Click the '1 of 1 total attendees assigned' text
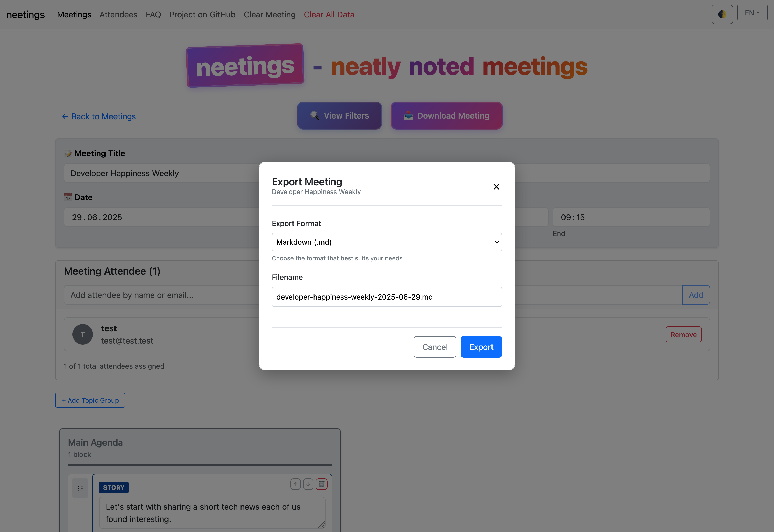774x532 pixels. click(x=114, y=366)
